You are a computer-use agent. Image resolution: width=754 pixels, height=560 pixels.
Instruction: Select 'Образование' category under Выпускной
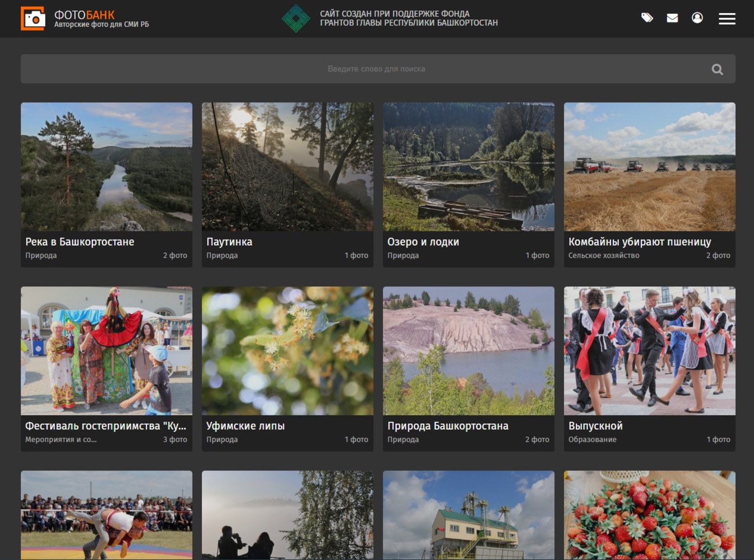point(592,439)
